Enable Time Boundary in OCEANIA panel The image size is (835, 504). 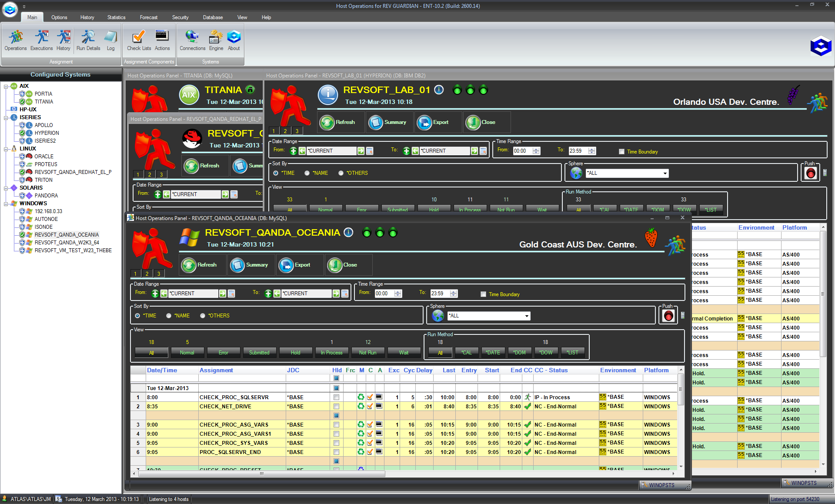[483, 294]
